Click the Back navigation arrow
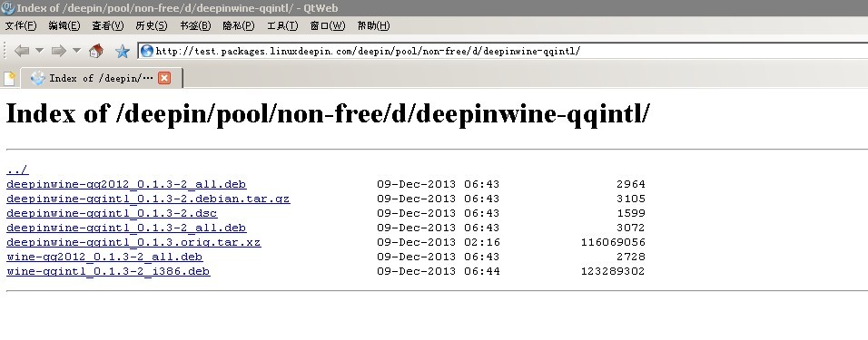The width and height of the screenshot is (868, 340). tap(22, 51)
